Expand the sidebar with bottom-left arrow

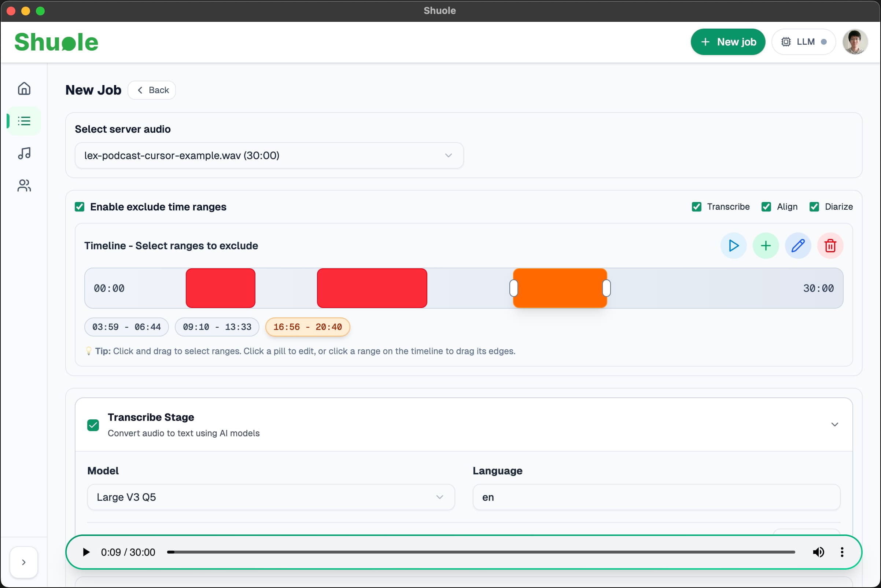tap(23, 562)
